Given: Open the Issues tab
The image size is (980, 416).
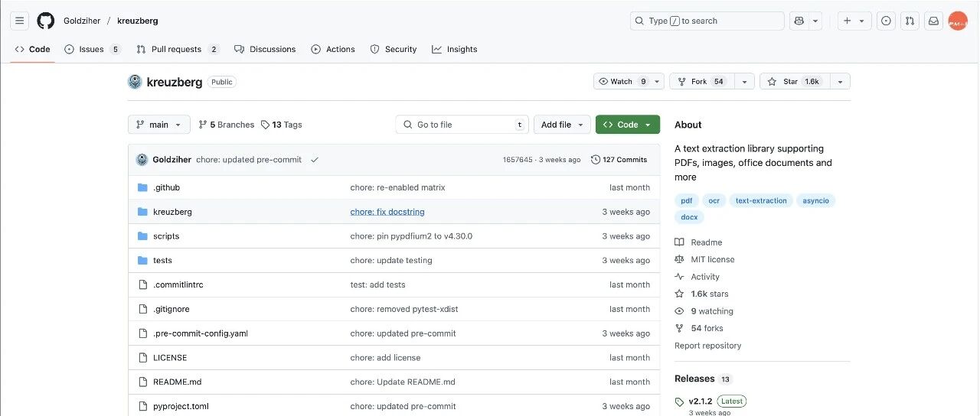Looking at the screenshot, I should 93,49.
